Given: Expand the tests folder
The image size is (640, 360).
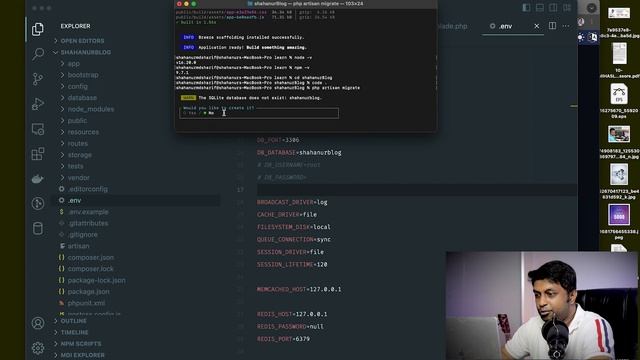Looking at the screenshot, I should (75, 167).
